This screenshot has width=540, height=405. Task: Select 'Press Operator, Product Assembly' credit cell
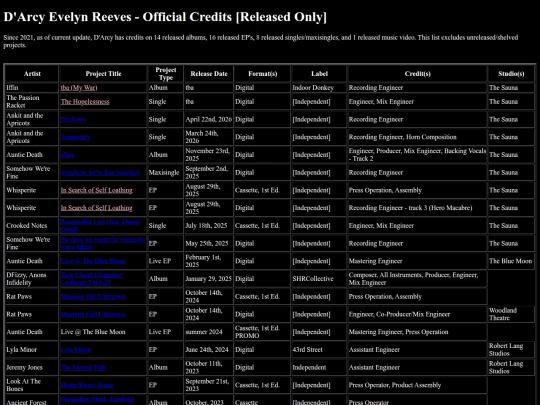point(417,385)
